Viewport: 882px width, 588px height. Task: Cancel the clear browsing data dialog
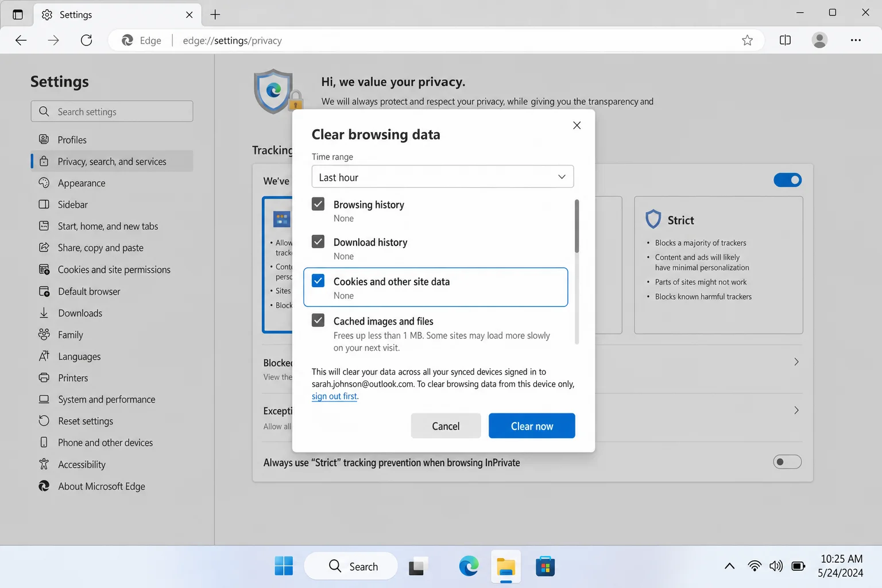[446, 426]
